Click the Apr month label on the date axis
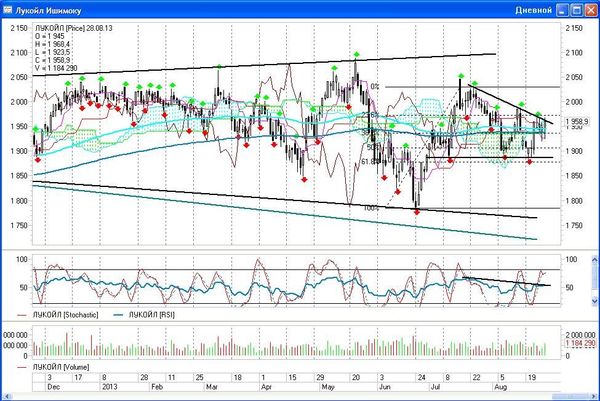Screen dimensions: 600x401 266,387
